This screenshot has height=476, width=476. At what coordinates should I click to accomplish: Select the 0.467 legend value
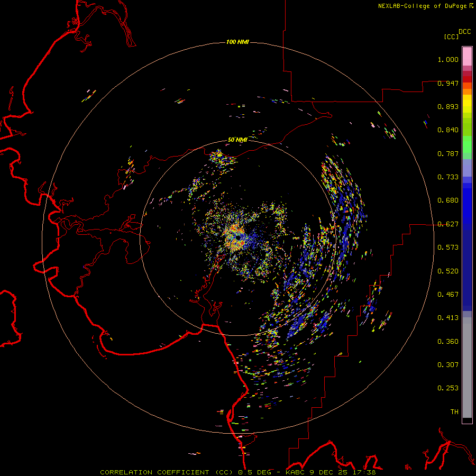pos(448,295)
